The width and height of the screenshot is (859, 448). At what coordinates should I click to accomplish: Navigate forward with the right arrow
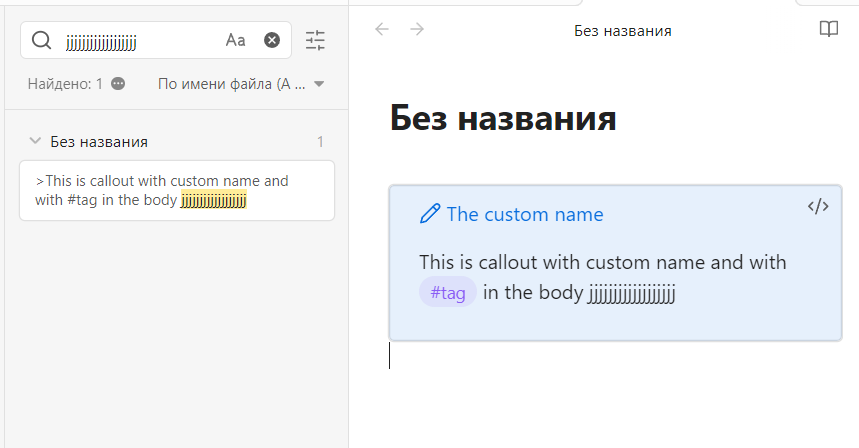[417, 29]
